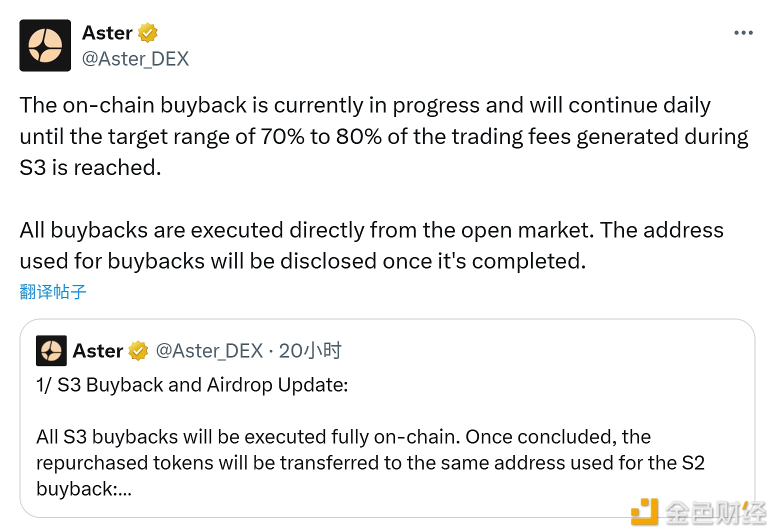The image size is (773, 532).
Task: Click the orange watermark logo icon
Action: [644, 511]
